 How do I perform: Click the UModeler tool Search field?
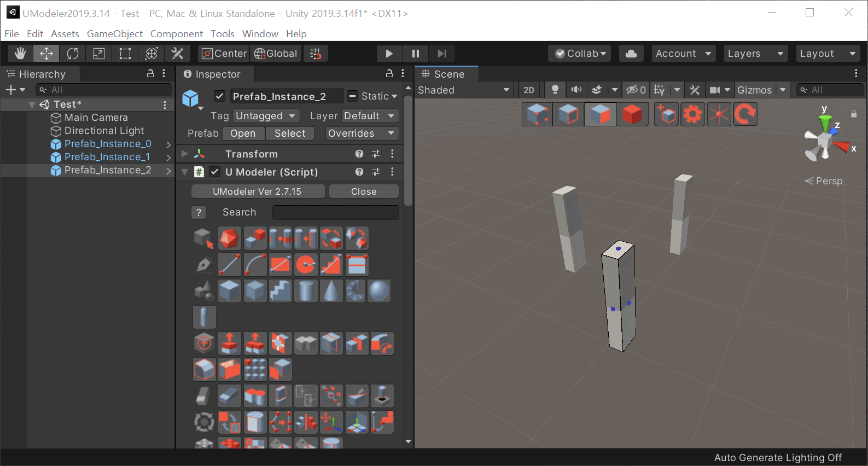(335, 212)
